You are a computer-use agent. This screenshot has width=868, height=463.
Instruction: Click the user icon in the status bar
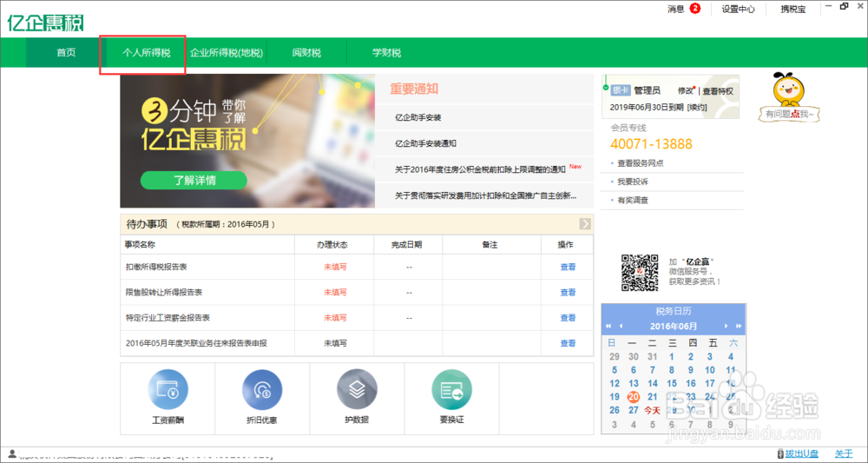click(11, 453)
